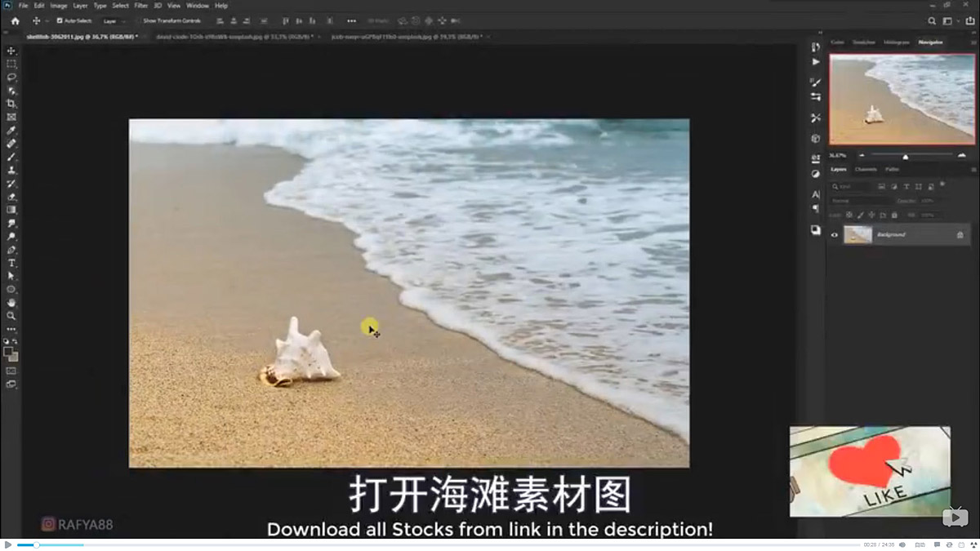Activate the Zoom tool
The image size is (980, 551).
tap(11, 316)
